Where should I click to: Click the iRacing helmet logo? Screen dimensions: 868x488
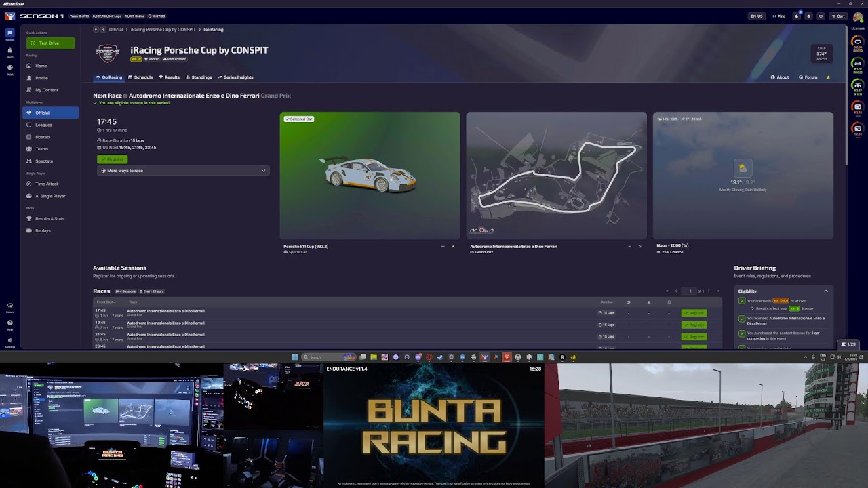9,16
